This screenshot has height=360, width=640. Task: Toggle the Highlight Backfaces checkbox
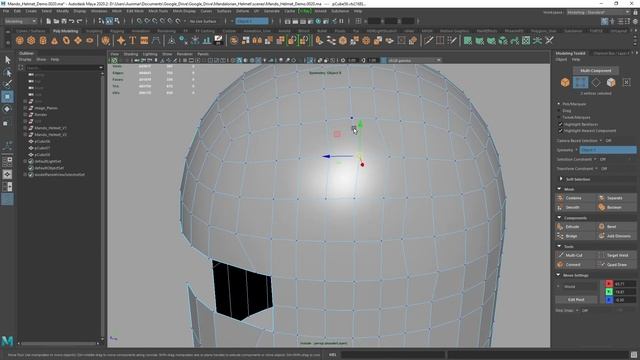click(x=560, y=124)
